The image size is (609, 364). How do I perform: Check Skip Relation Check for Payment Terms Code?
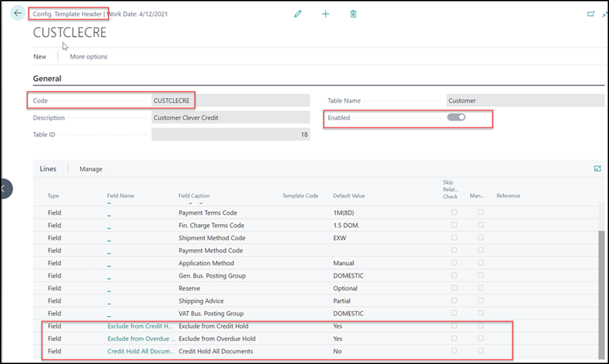pos(454,212)
